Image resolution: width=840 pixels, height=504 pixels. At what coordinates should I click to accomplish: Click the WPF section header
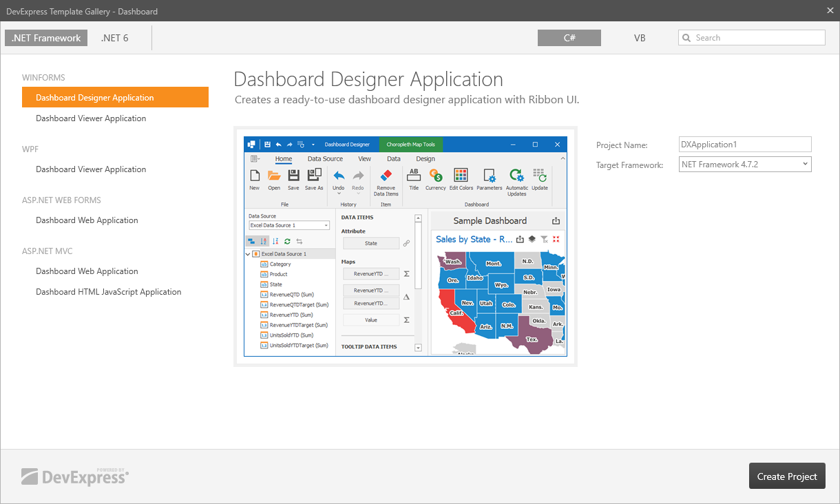coord(30,149)
